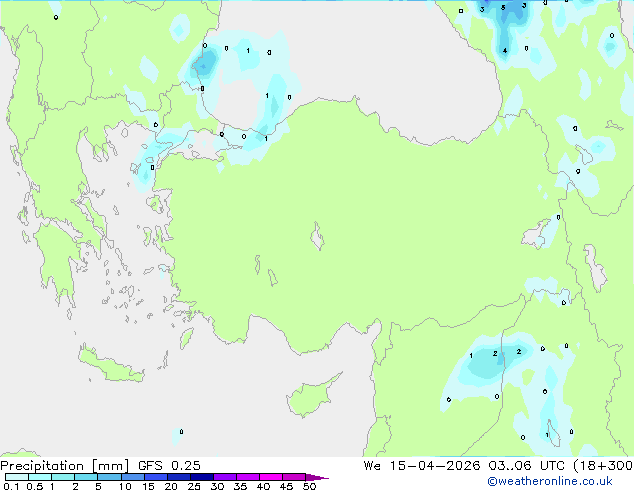Screen dimensions: 634x490
Task: Select the 10–15 mm blue legend swatch
Action: [x=132, y=477]
